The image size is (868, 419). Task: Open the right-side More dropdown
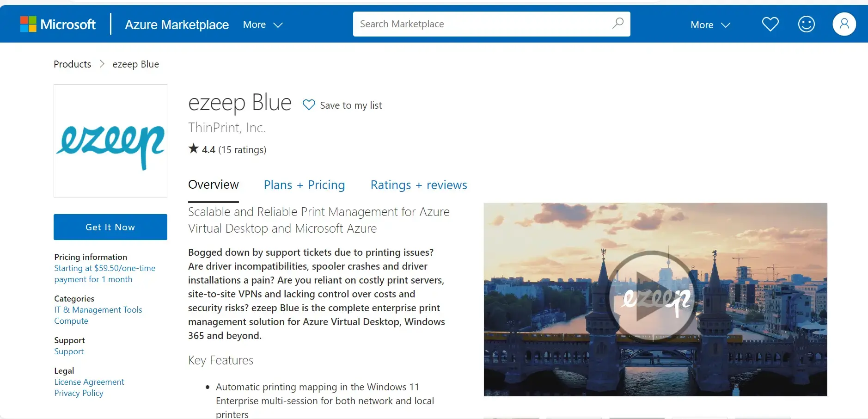click(709, 25)
